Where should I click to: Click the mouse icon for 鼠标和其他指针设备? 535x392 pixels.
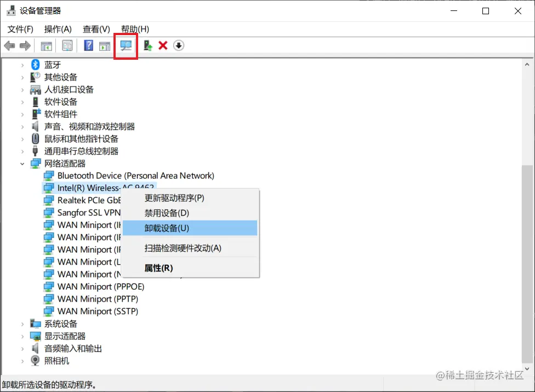pos(36,139)
